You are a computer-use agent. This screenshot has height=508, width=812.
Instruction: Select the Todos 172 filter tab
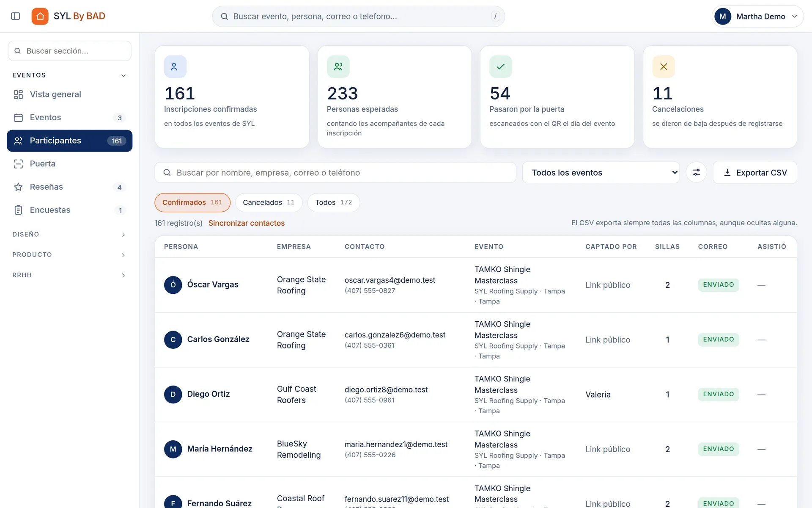(x=334, y=202)
